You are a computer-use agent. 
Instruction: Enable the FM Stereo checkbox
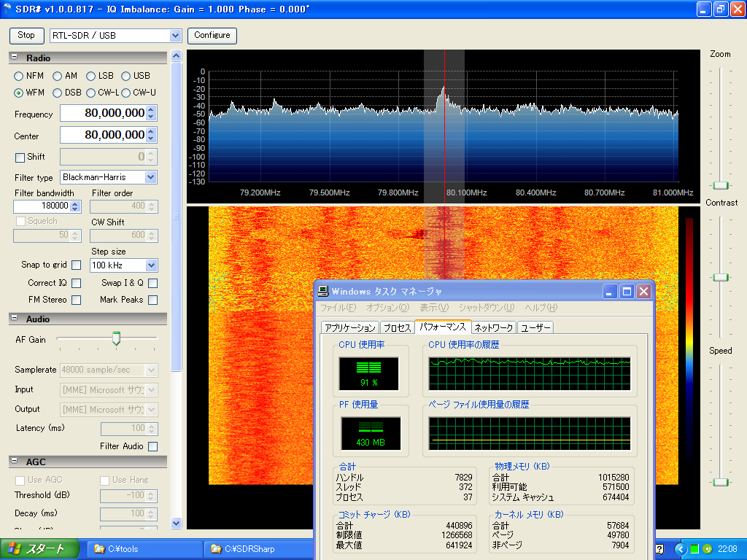point(76,300)
